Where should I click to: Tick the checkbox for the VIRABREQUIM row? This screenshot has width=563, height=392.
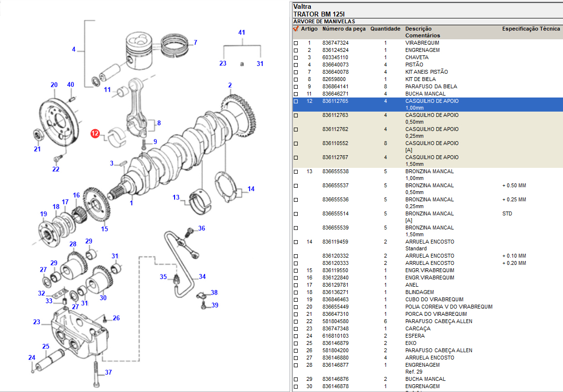click(296, 43)
